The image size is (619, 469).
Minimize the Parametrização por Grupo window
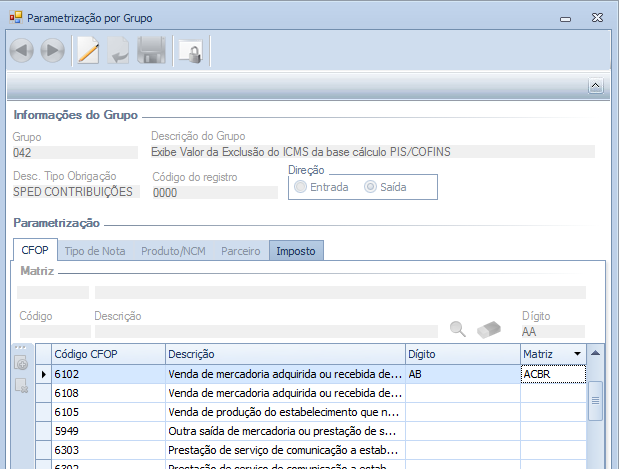pos(566,19)
